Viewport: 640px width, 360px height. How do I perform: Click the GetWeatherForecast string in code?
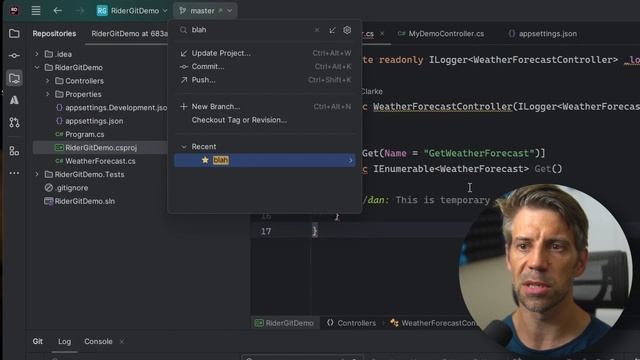pyautogui.click(x=479, y=153)
